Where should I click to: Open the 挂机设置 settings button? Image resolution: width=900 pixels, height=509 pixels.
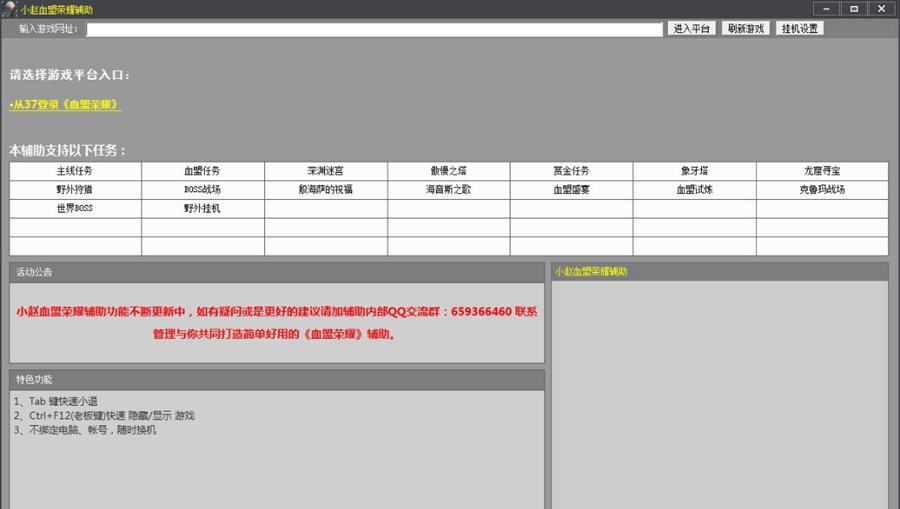point(800,29)
